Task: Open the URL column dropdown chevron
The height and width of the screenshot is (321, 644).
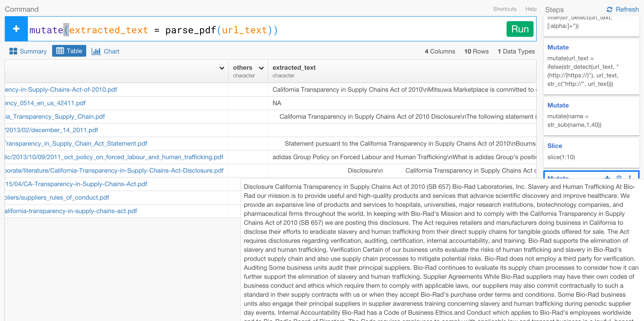Action: coord(221,68)
